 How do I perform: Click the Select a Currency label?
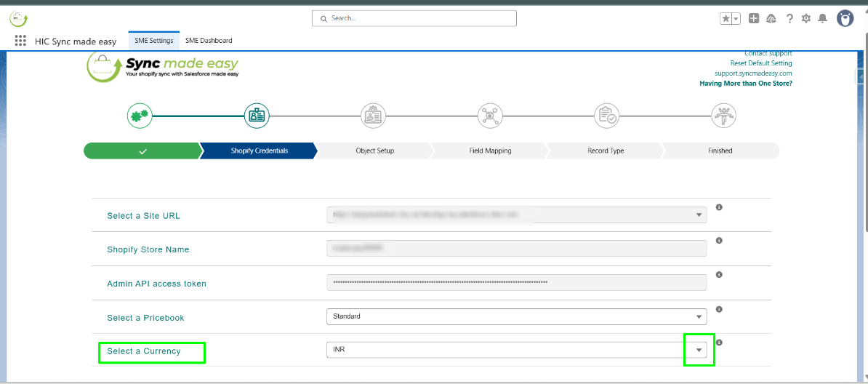[144, 351]
